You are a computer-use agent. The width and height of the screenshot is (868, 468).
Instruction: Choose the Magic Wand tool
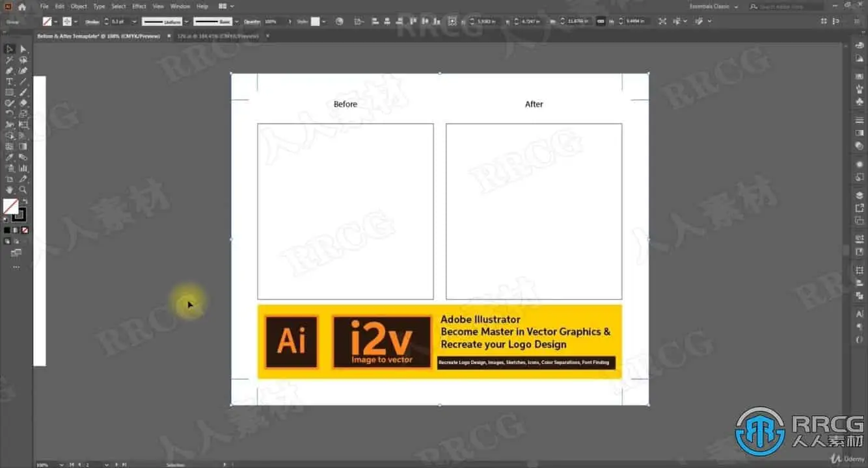[10, 60]
